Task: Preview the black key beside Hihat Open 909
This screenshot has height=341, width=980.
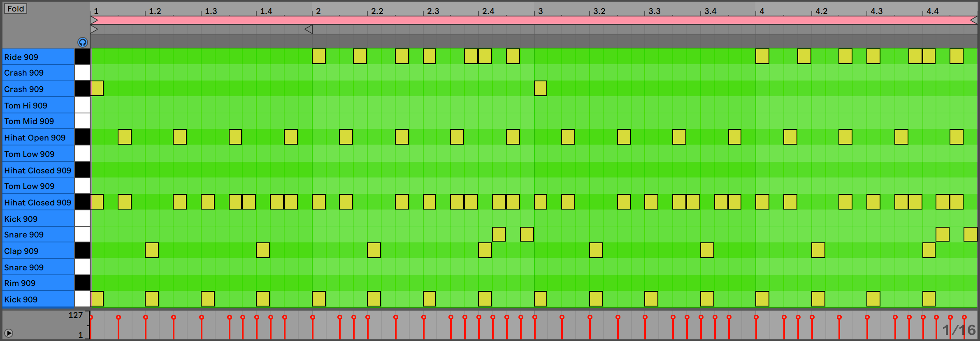Action: [x=82, y=137]
